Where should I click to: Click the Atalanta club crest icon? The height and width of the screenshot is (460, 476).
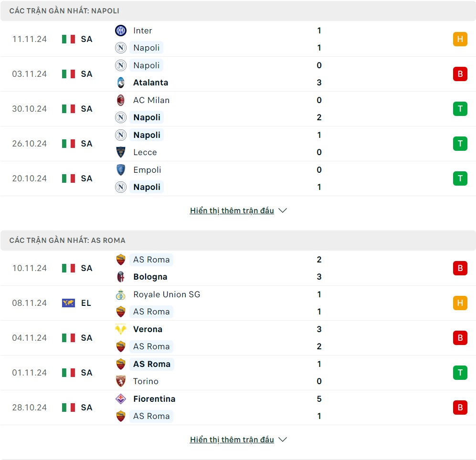click(x=121, y=83)
